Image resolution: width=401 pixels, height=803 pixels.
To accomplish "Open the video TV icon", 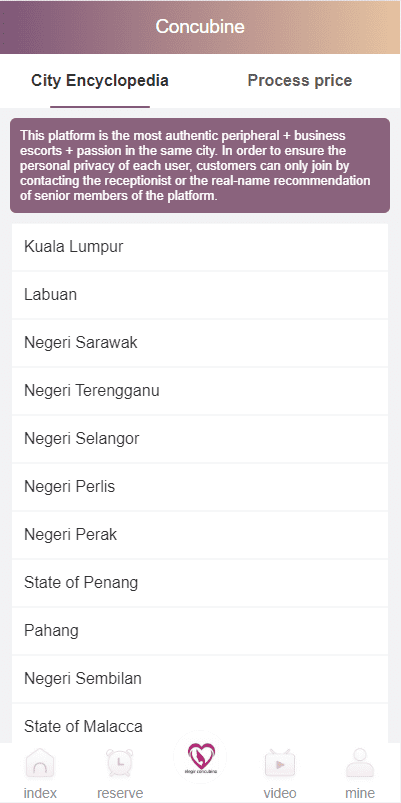I will click(x=280, y=764).
